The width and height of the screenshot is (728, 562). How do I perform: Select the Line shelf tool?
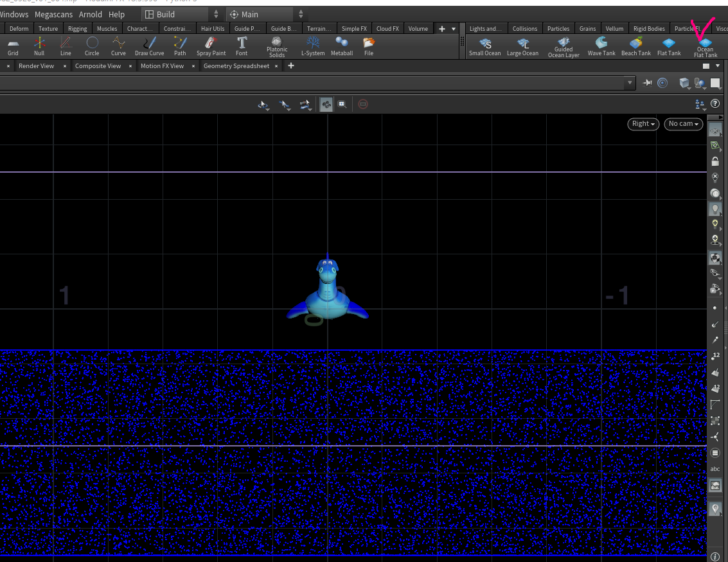(x=66, y=46)
